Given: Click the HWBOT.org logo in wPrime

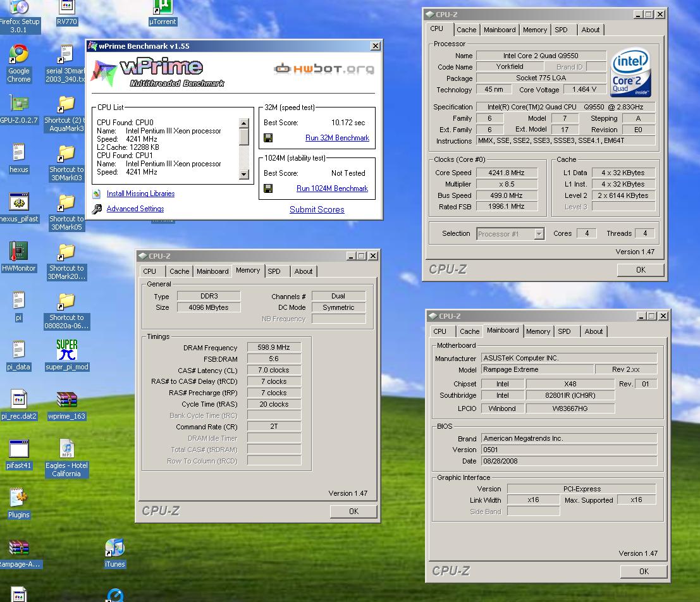Looking at the screenshot, I should pyautogui.click(x=324, y=69).
